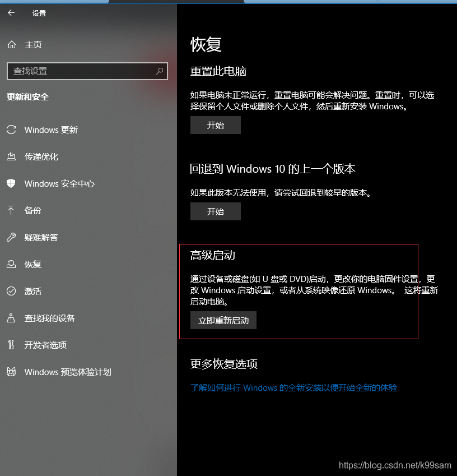Click the 更新和安全 section label

[x=27, y=97]
